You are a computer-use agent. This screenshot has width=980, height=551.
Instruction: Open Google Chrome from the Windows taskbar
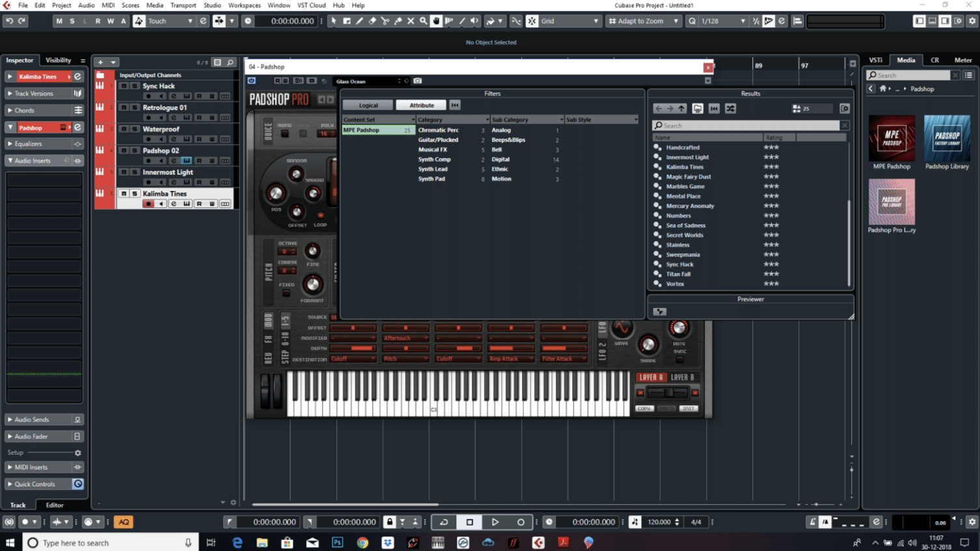362,543
